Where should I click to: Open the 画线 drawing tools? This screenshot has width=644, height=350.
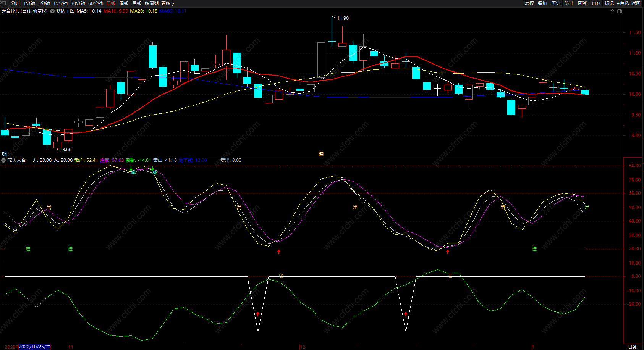tap(583, 3)
